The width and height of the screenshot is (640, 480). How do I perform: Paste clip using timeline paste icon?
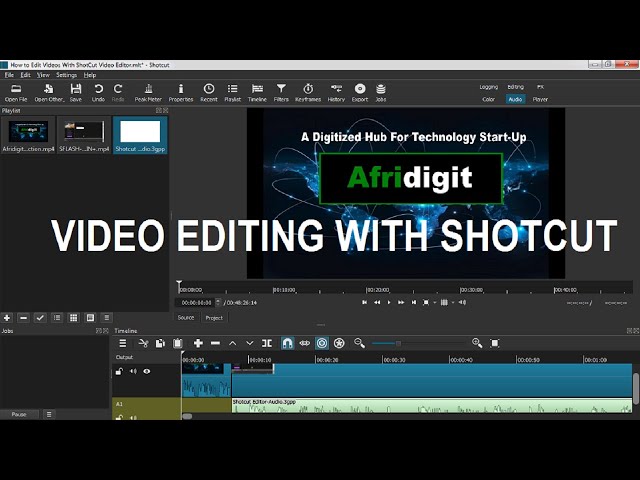(x=178, y=343)
